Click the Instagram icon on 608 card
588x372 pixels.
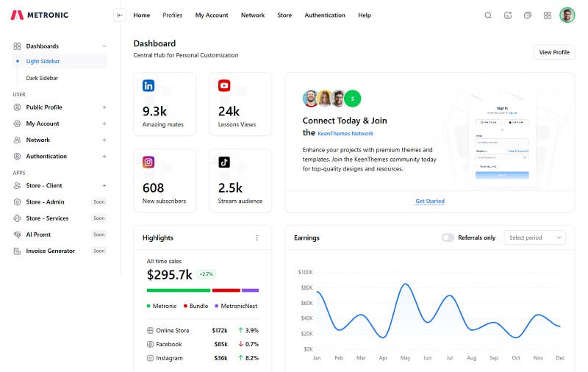pyautogui.click(x=148, y=162)
